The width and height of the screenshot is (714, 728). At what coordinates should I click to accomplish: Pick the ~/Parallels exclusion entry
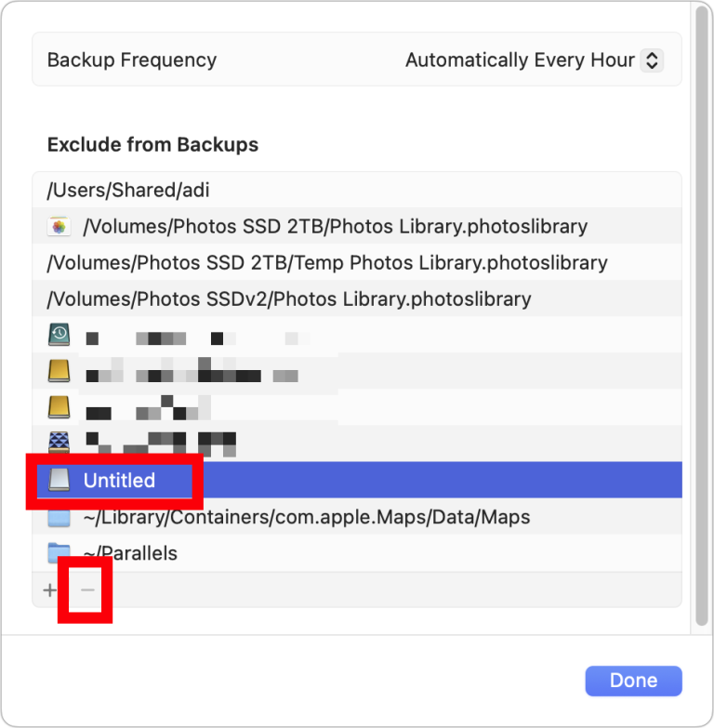(x=130, y=553)
